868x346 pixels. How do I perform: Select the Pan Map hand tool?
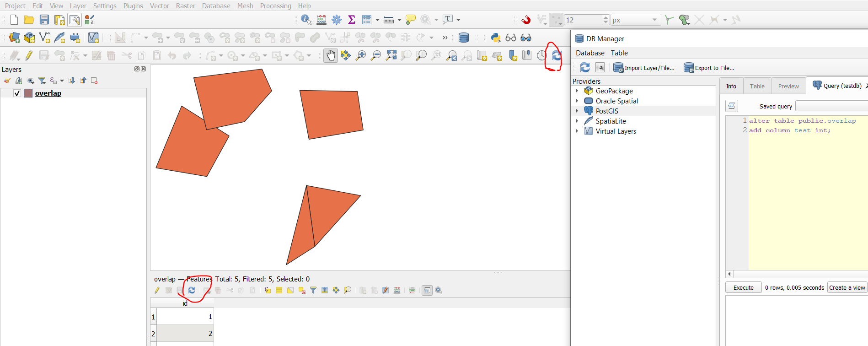click(x=331, y=55)
